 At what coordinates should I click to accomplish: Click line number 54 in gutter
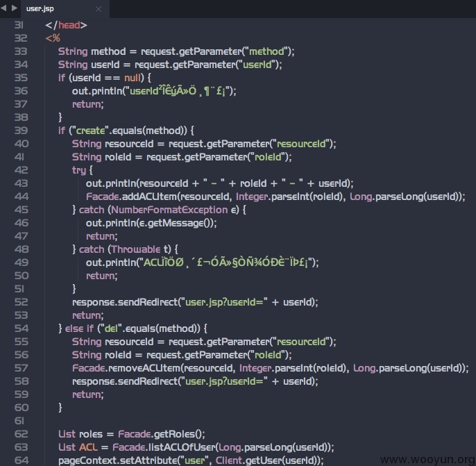pos(22,328)
